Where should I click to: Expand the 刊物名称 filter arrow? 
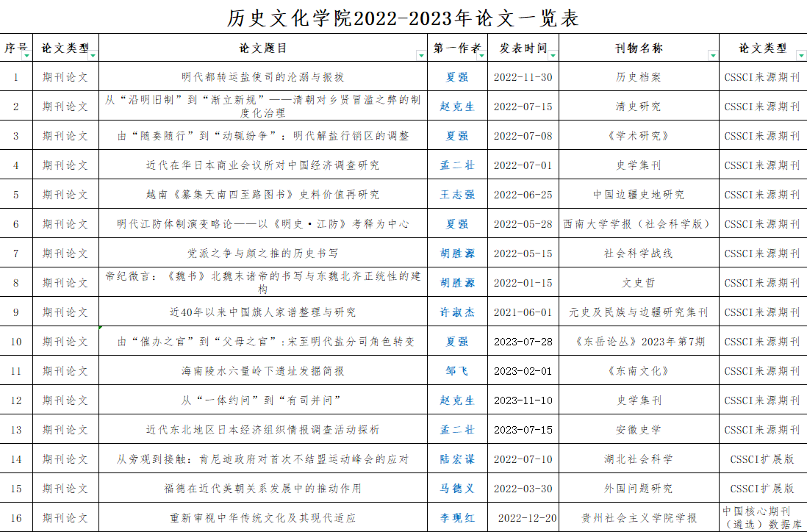[712, 55]
